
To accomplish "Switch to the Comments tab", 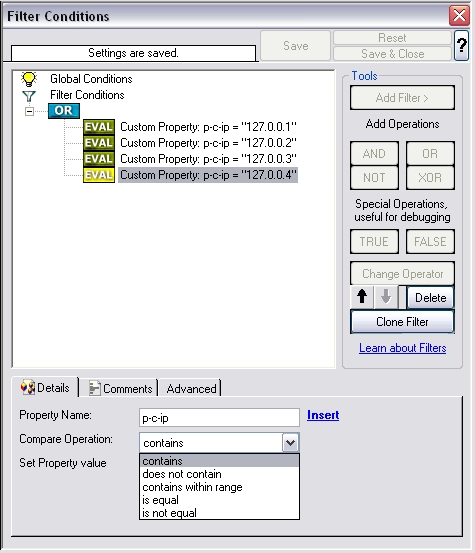I will click(x=121, y=388).
